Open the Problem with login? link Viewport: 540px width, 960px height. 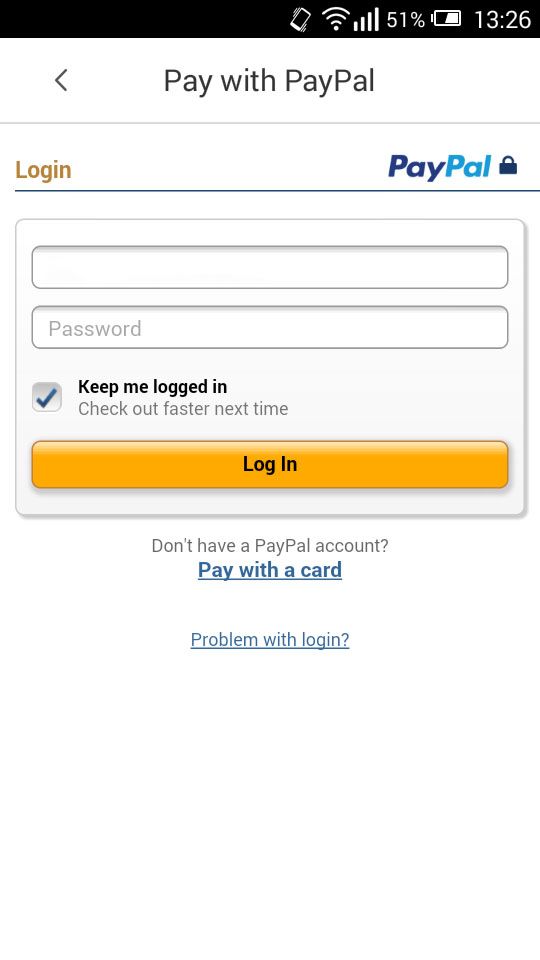tap(270, 640)
